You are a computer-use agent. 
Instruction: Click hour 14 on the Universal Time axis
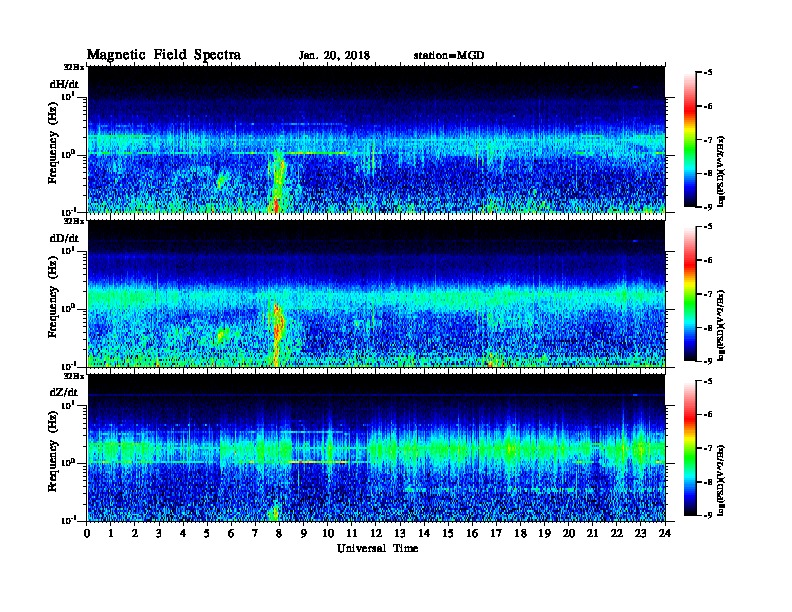coord(424,534)
